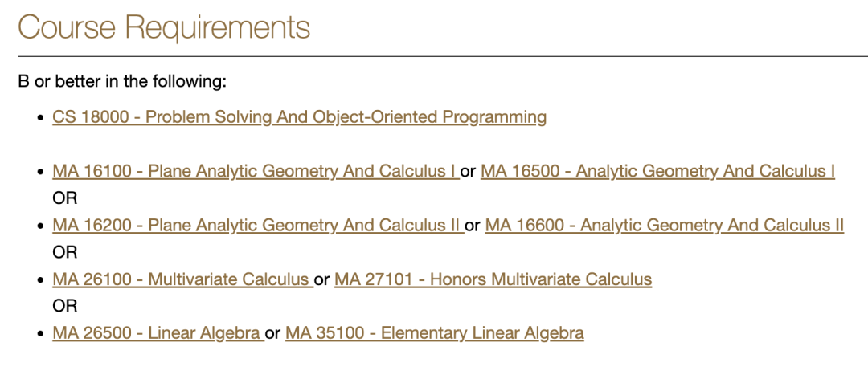This screenshot has height=371, width=868.
Task: Open CS 18000 Problem Solving course link
Action: coord(300,118)
